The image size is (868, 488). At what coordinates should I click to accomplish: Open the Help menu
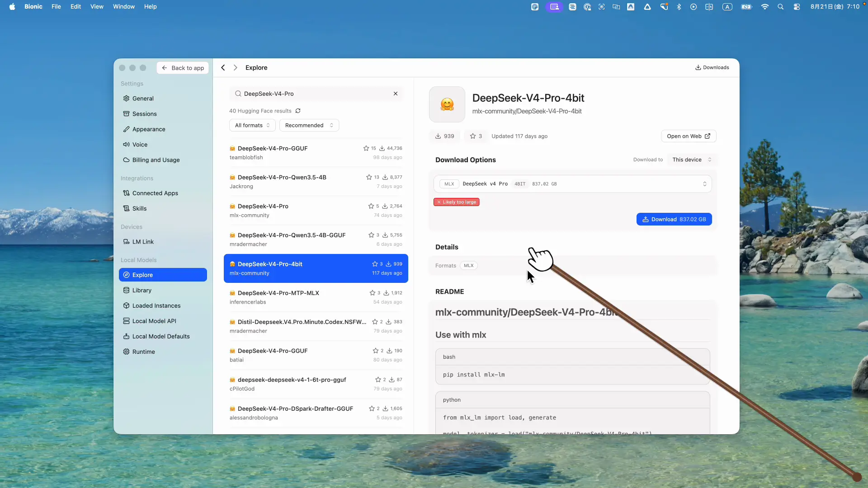(151, 7)
